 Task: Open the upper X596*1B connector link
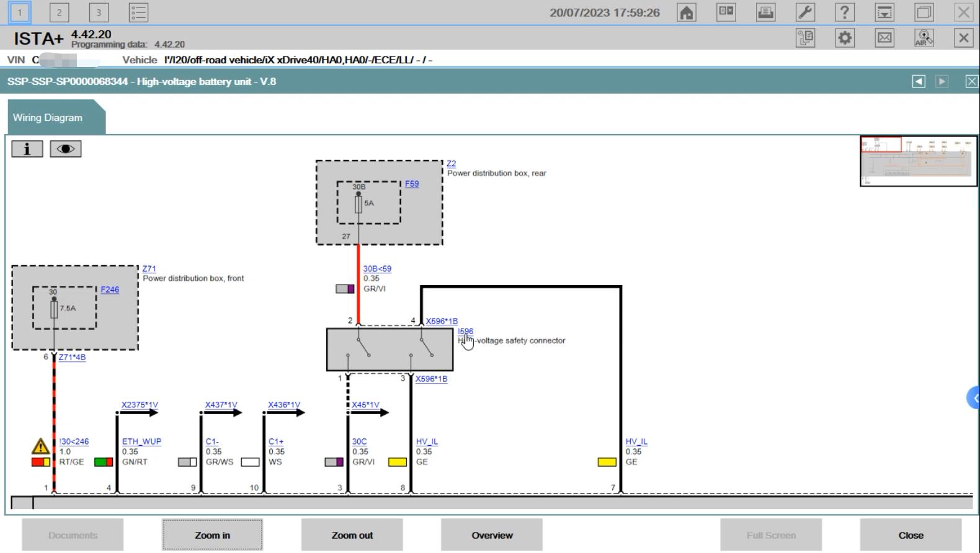coord(442,321)
